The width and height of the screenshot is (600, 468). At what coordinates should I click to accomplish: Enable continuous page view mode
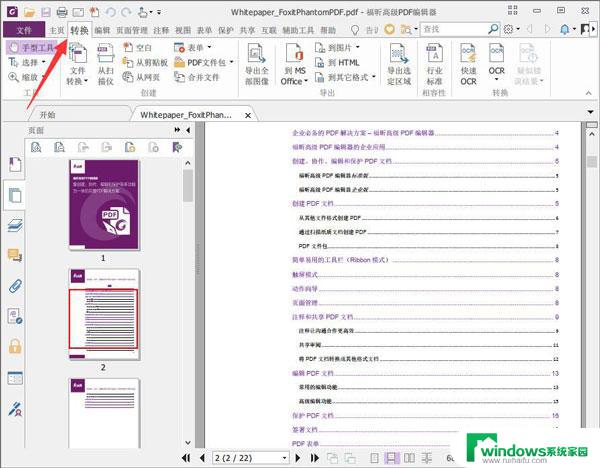391,458
